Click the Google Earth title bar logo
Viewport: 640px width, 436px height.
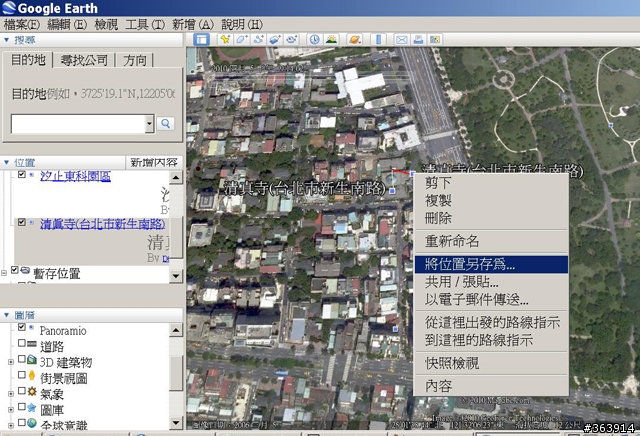[x=9, y=8]
